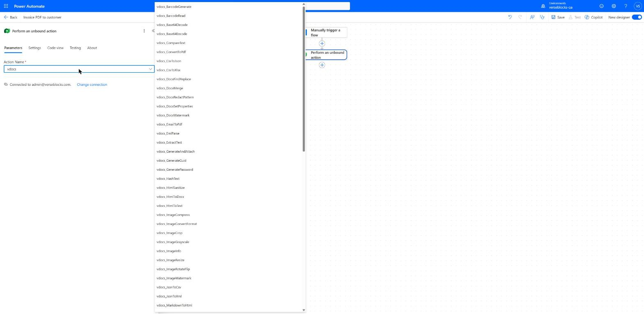This screenshot has width=644, height=314.
Task: Choose vdocs_ImageCompress from list
Action: [228, 215]
